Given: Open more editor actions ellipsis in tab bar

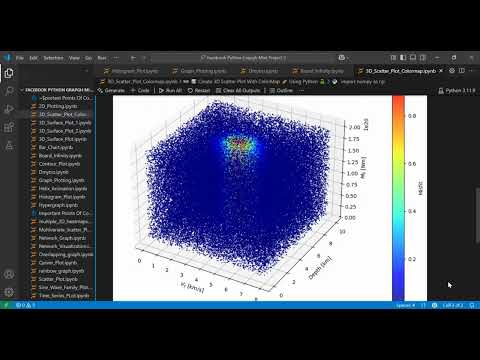Looking at the screenshot, I should tap(471, 71).
